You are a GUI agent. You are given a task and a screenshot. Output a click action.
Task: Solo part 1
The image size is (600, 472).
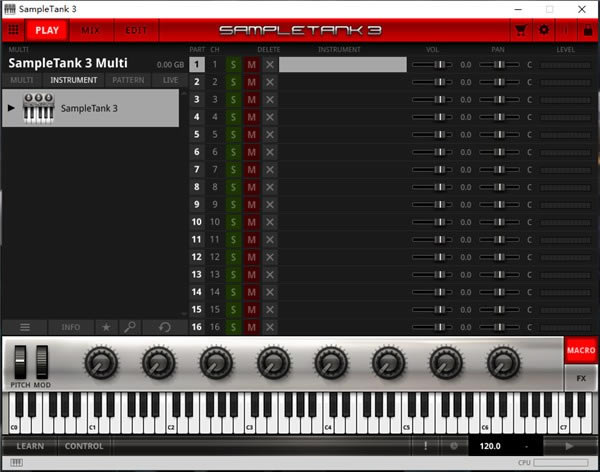pyautogui.click(x=233, y=64)
